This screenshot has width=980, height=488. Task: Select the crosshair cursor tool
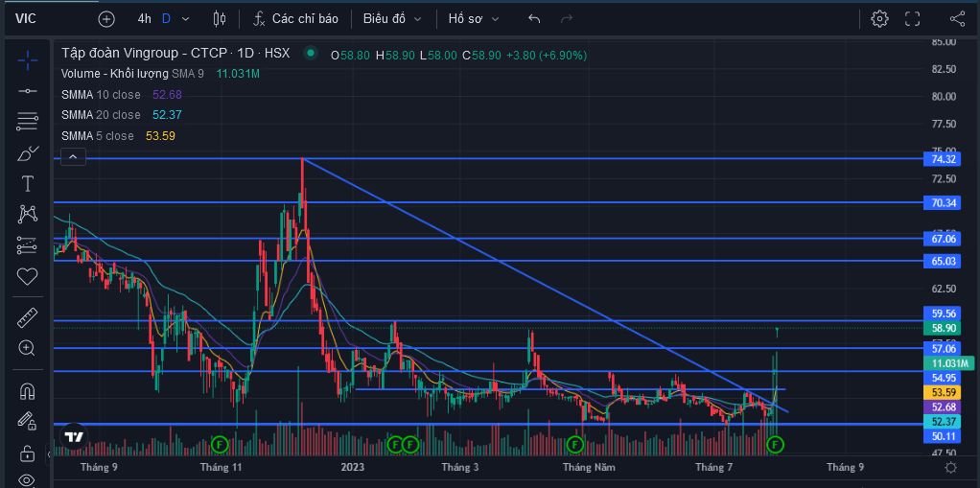coord(28,60)
